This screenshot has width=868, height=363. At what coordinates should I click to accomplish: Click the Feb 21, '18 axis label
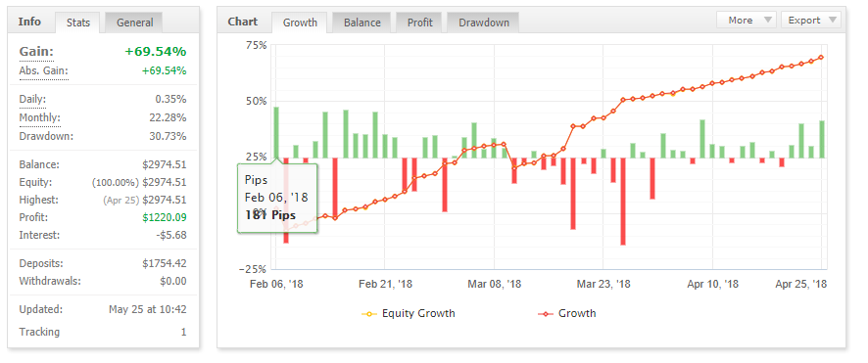(x=385, y=284)
